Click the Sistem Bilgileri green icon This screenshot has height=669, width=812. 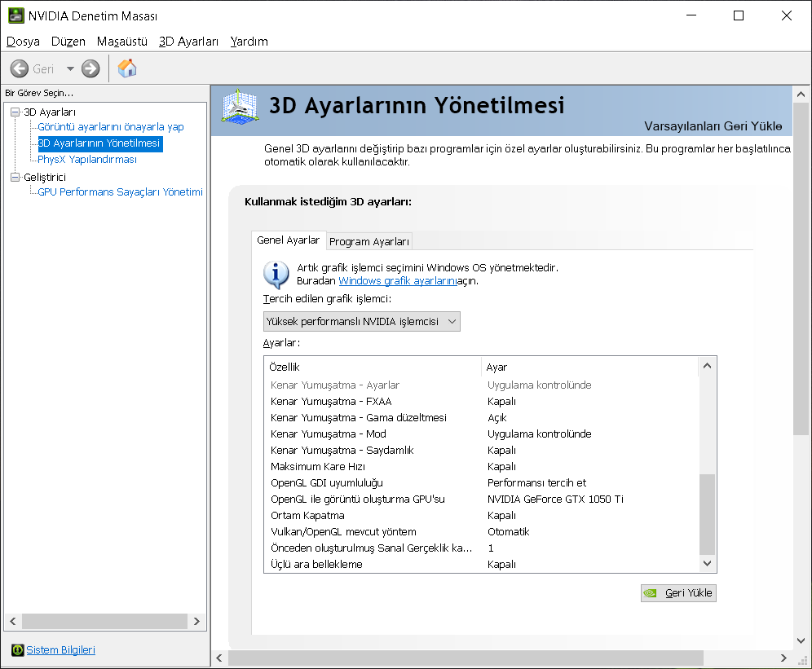pos(18,649)
